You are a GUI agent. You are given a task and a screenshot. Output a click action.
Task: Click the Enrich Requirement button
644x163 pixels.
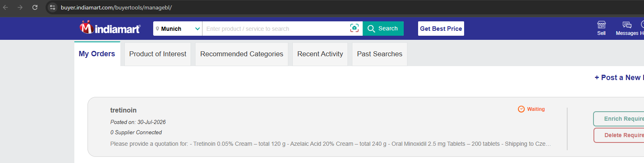(619, 119)
